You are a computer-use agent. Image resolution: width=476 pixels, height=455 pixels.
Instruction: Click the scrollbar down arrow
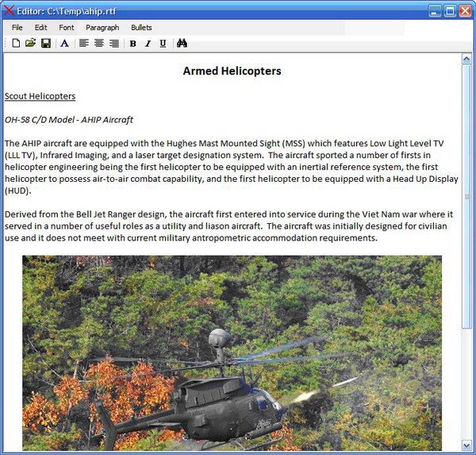click(x=466, y=445)
